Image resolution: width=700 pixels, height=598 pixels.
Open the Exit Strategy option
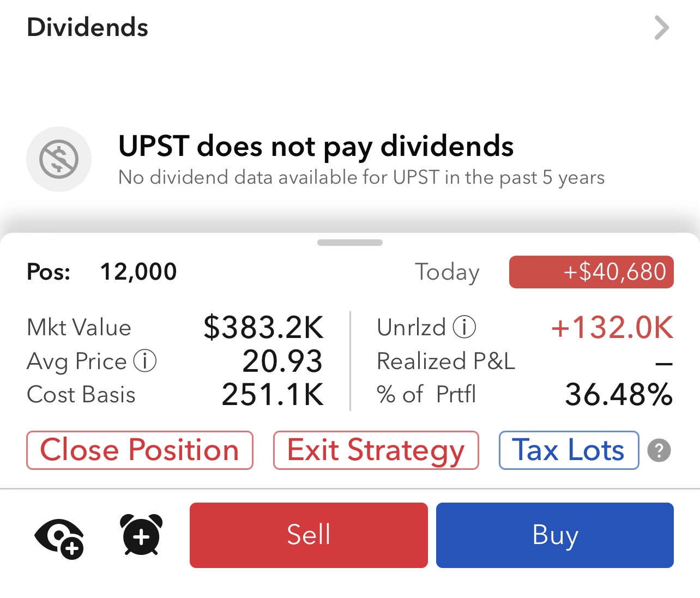pyautogui.click(x=376, y=450)
